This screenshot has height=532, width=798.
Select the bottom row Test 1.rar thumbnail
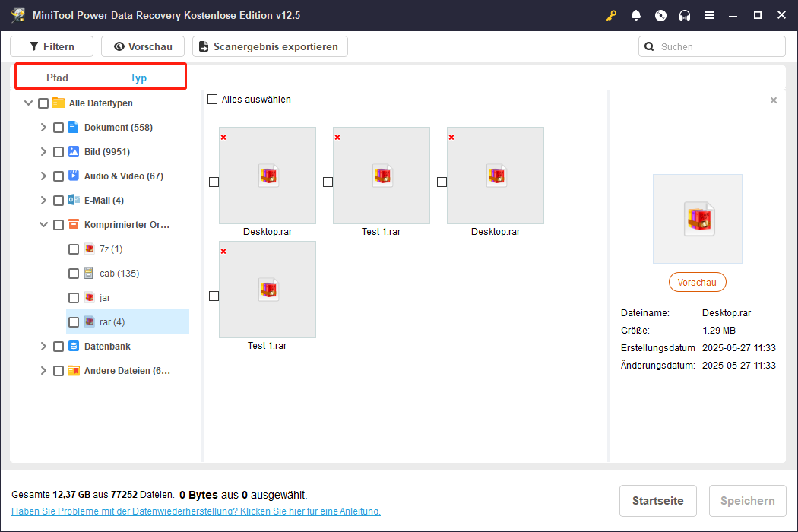(x=268, y=290)
